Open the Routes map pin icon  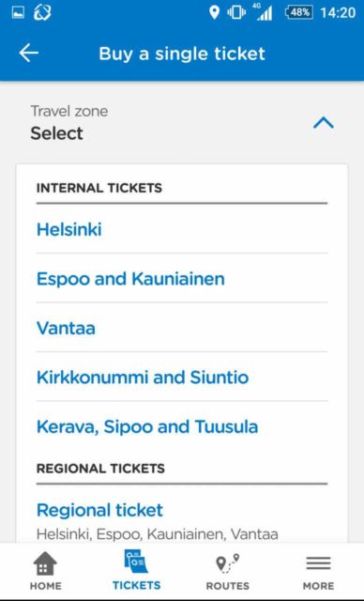(227, 563)
